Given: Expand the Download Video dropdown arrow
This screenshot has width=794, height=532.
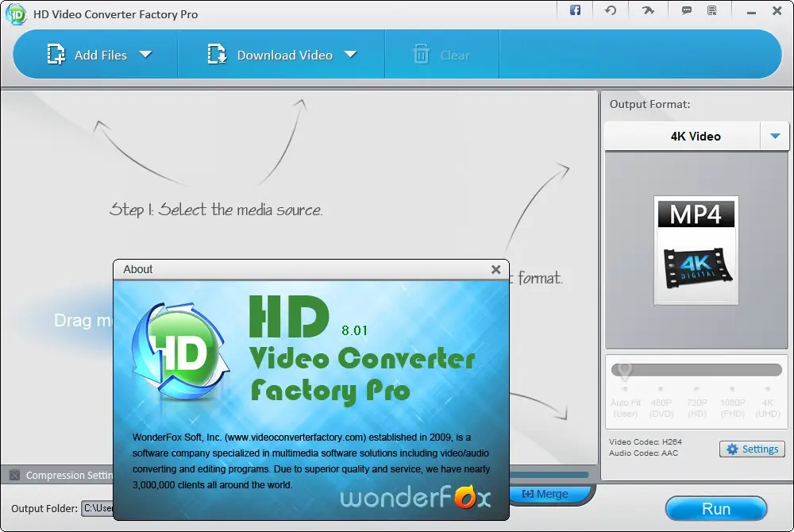Looking at the screenshot, I should point(350,54).
